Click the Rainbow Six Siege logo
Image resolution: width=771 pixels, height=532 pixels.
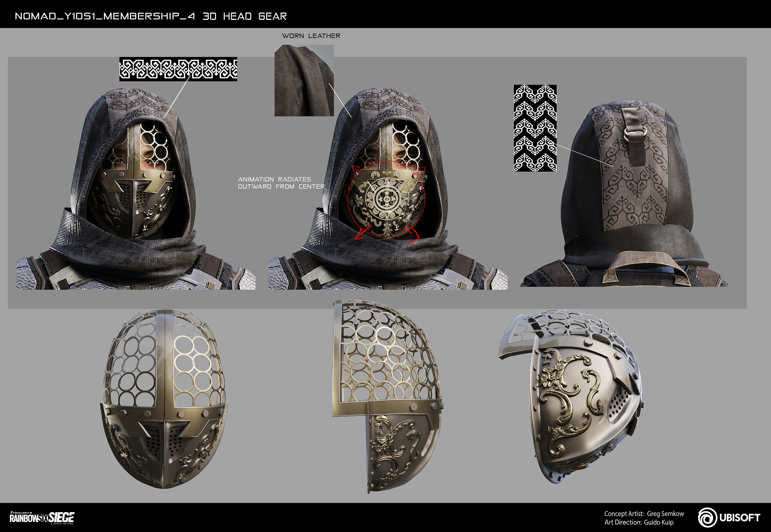[42, 518]
